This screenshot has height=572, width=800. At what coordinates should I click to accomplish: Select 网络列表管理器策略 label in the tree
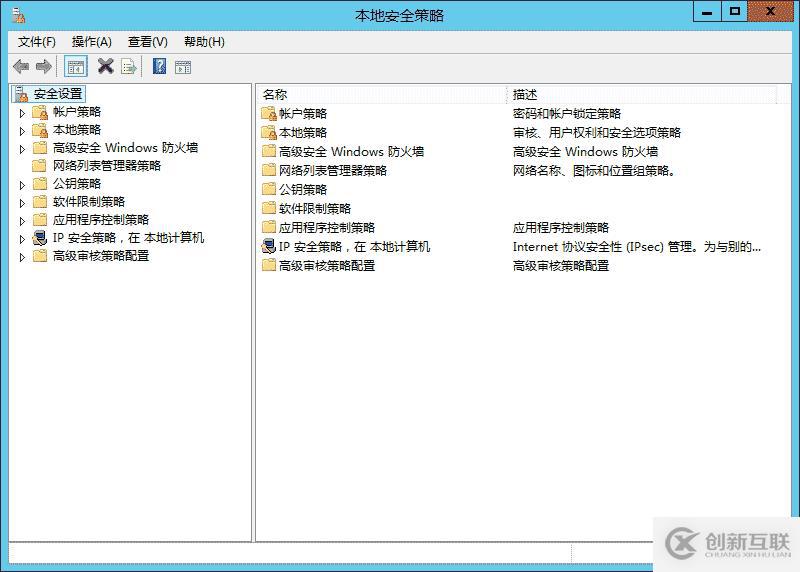tap(107, 165)
